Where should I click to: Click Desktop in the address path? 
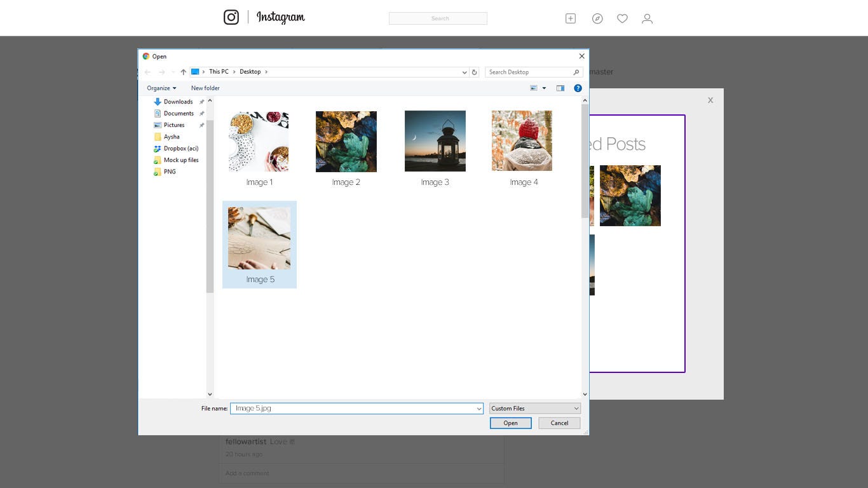point(250,72)
